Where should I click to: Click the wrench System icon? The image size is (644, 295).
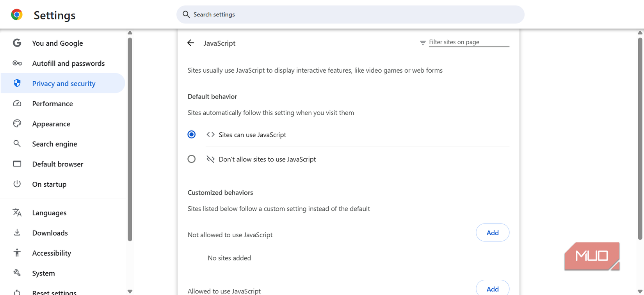click(x=17, y=273)
